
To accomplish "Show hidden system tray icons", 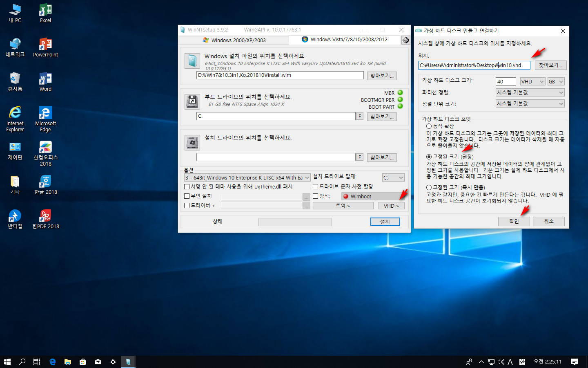I will (x=481, y=361).
